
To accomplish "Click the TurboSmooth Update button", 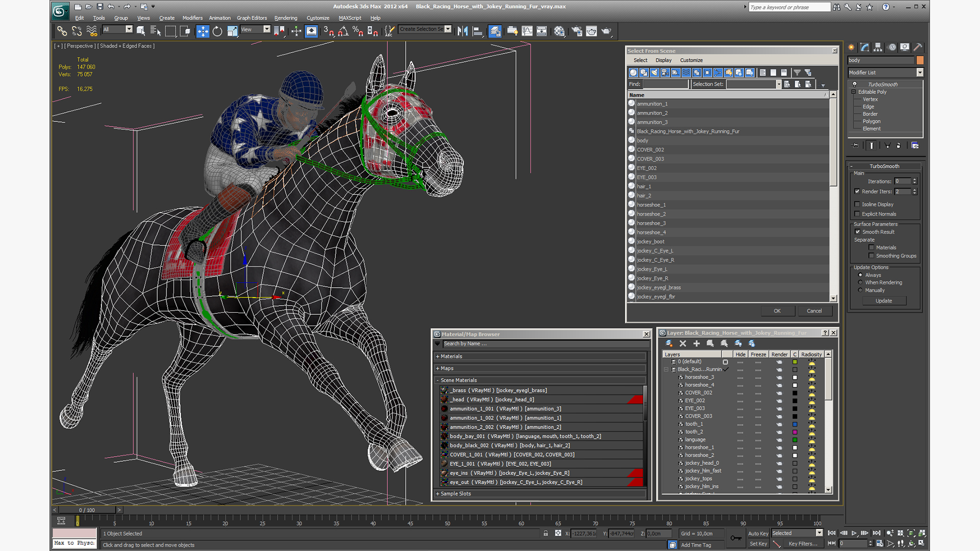I will click(884, 300).
